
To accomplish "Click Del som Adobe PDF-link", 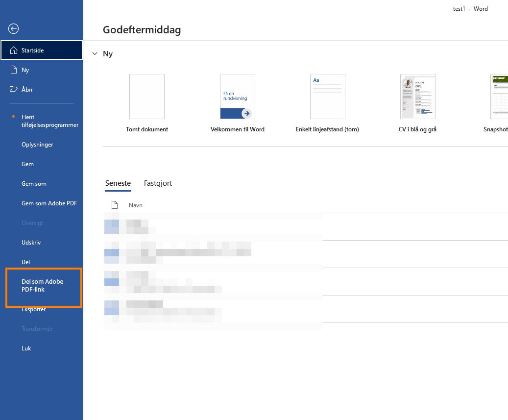I will 42,285.
